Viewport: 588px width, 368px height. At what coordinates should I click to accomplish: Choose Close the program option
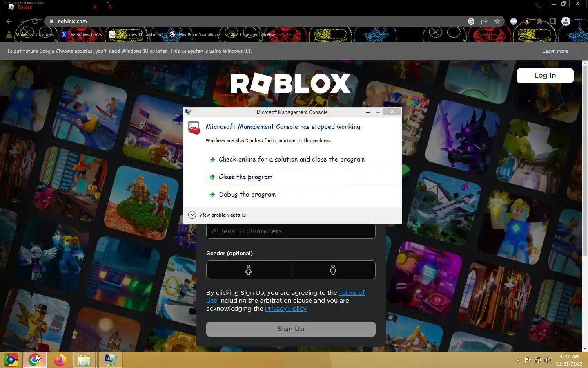[301, 177]
